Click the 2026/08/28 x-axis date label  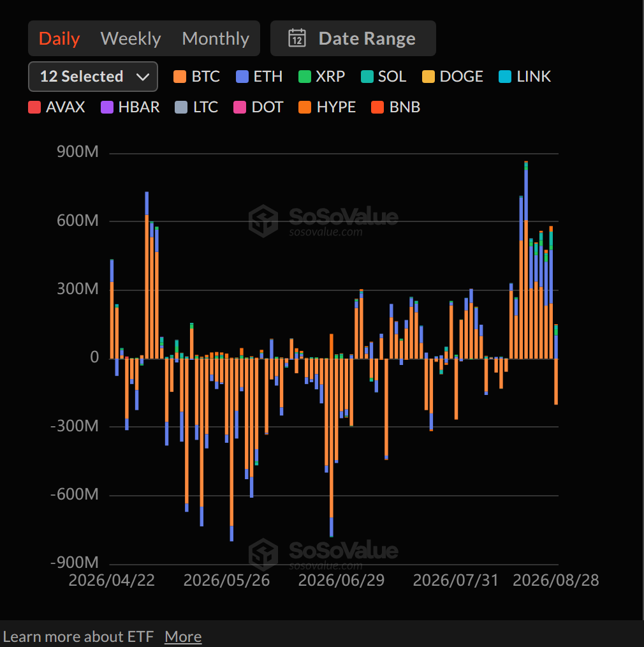pyautogui.click(x=556, y=580)
